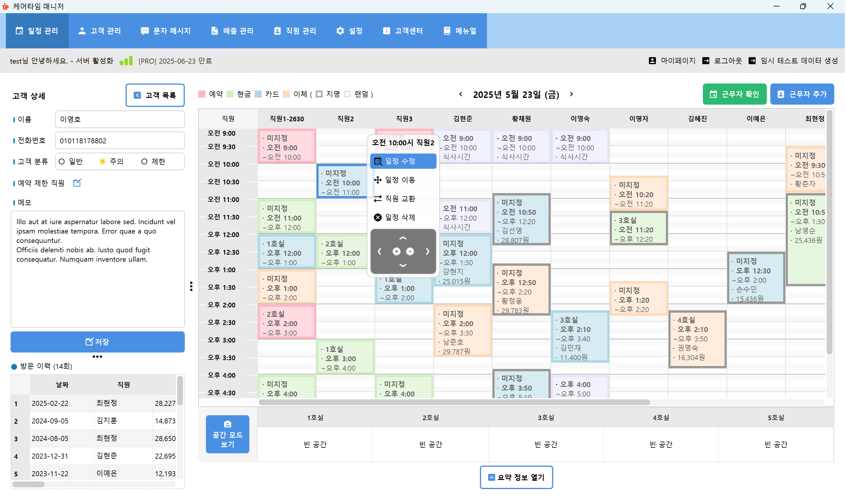Click the 일정 수정 option in context menu
This screenshot has width=846, height=504.
[x=403, y=161]
